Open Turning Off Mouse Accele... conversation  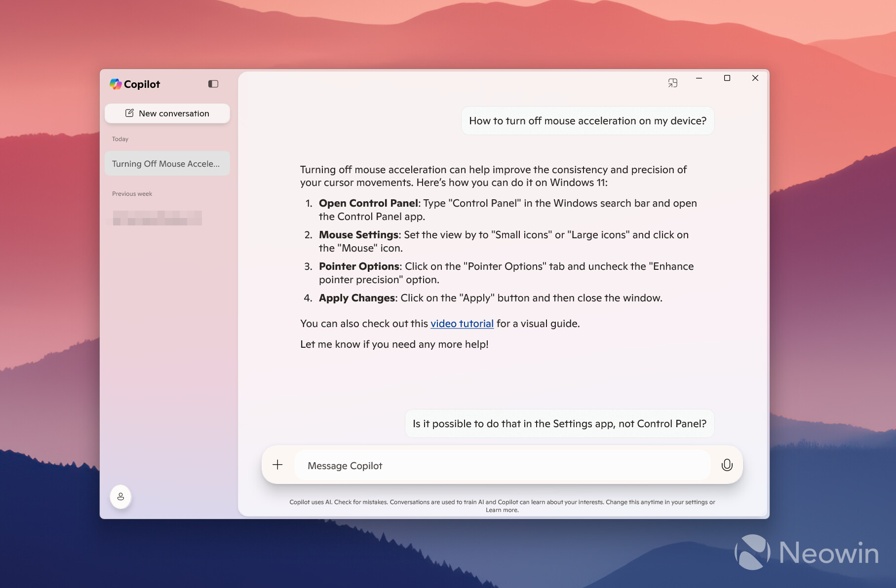point(167,164)
